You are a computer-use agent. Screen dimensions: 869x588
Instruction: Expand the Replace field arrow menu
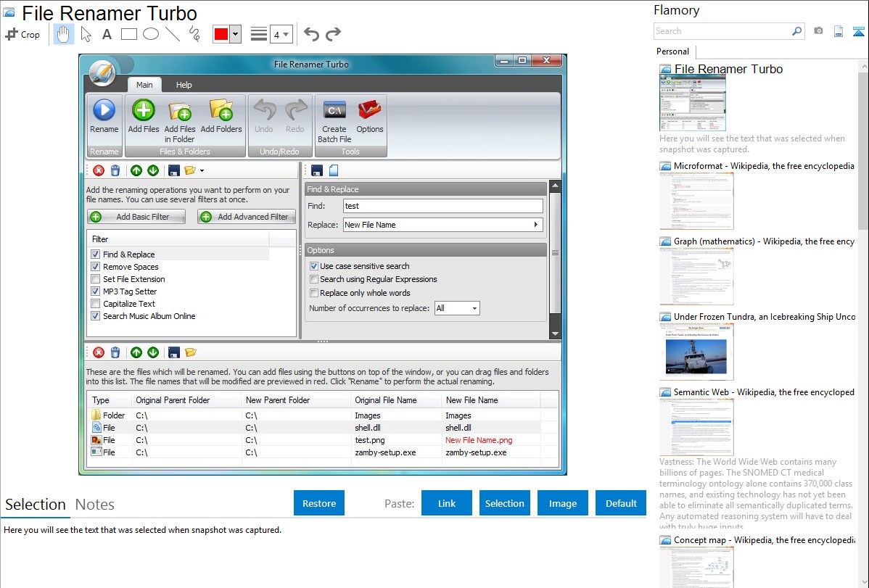(536, 225)
